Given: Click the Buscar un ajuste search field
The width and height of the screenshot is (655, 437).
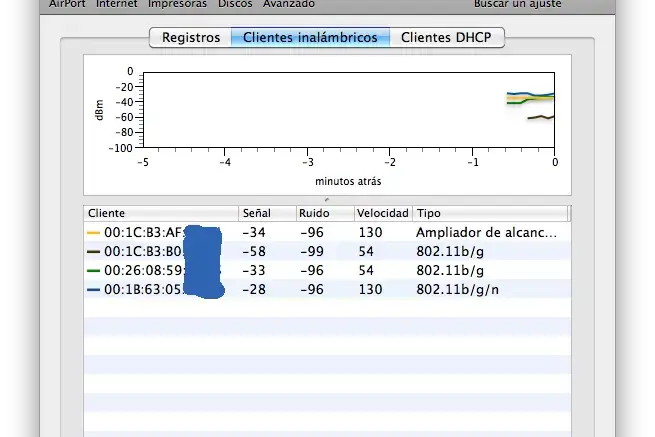Looking at the screenshot, I should 517,4.
